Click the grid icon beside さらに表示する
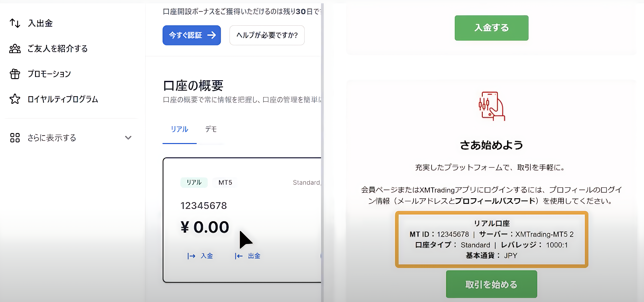Viewport: 644px width, 302px height. coord(15,137)
